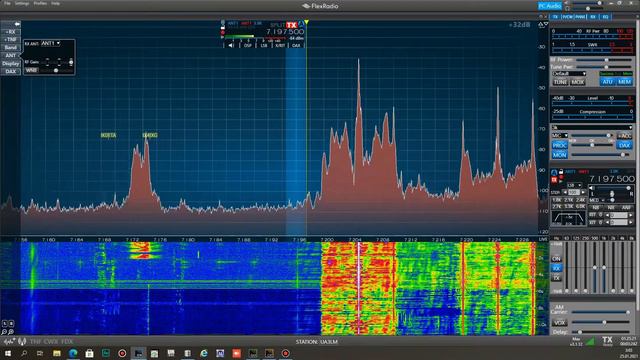Open the Band selector button
The height and width of the screenshot is (360, 640).
pyautogui.click(x=10, y=47)
